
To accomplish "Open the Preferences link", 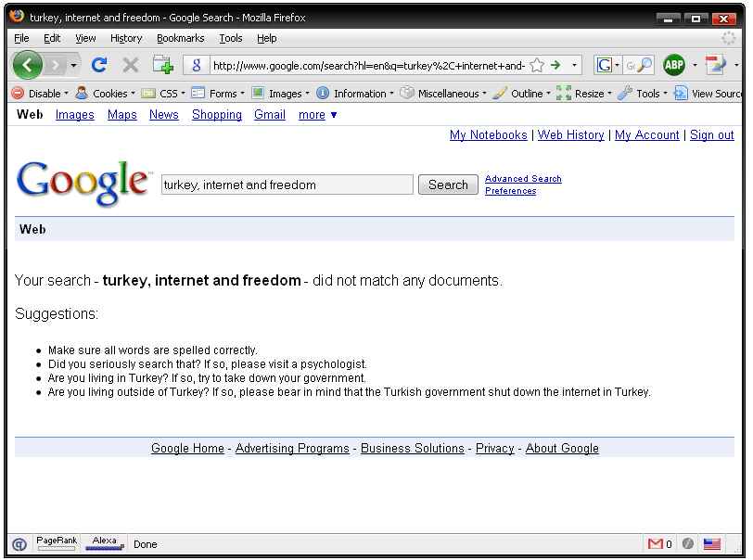I will point(510,191).
